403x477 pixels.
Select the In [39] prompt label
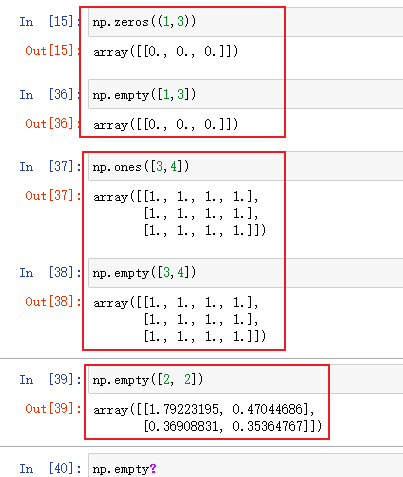pos(50,380)
